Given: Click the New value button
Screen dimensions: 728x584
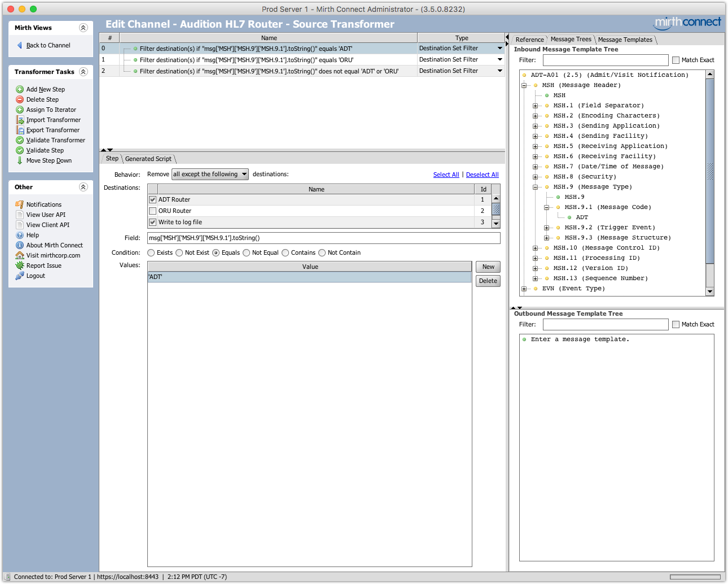Looking at the screenshot, I should (488, 267).
